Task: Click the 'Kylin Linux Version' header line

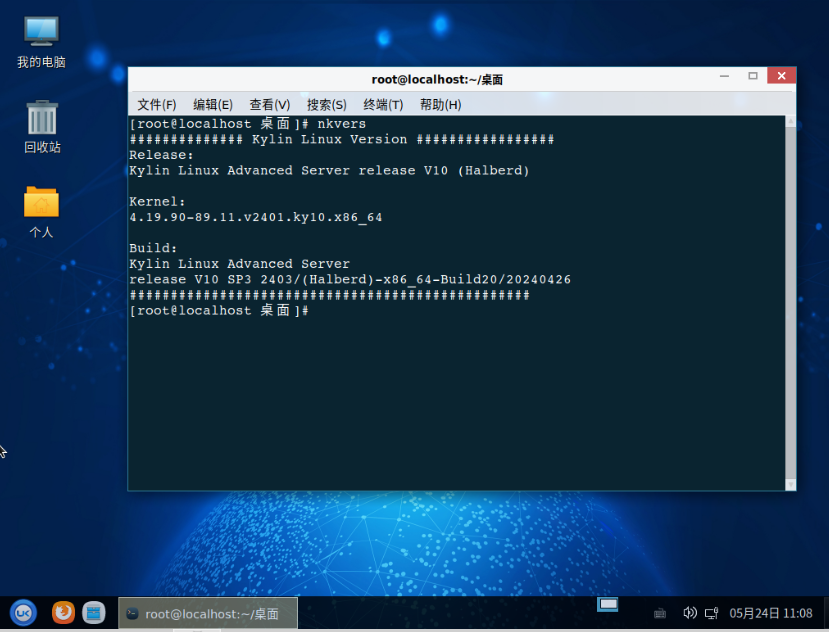Action: [x=342, y=140]
